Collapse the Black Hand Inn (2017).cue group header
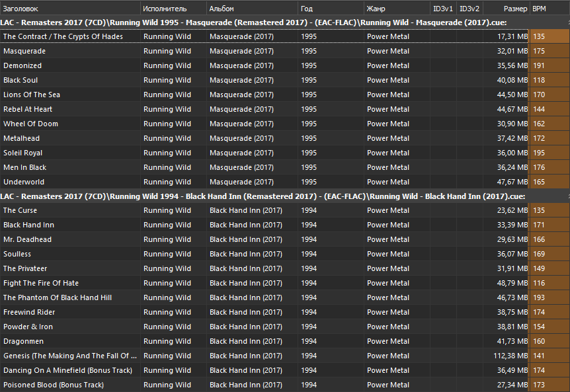 (x=285, y=196)
